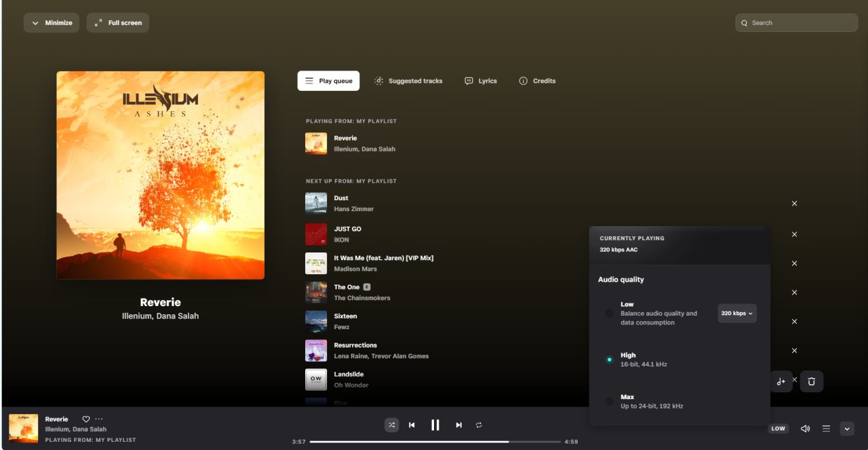Remove Sixteen from the queue
The width and height of the screenshot is (868, 450).
click(x=795, y=322)
